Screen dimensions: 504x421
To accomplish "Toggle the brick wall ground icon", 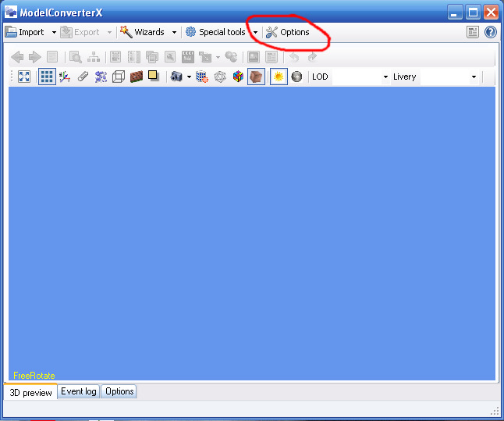I will point(137,77).
